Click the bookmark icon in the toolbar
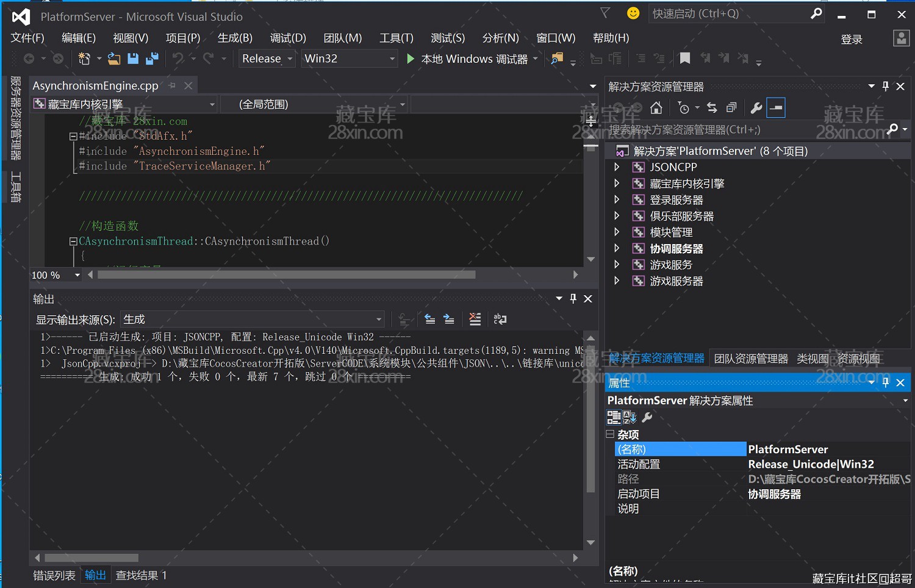Image resolution: width=915 pixels, height=588 pixels. click(x=685, y=59)
